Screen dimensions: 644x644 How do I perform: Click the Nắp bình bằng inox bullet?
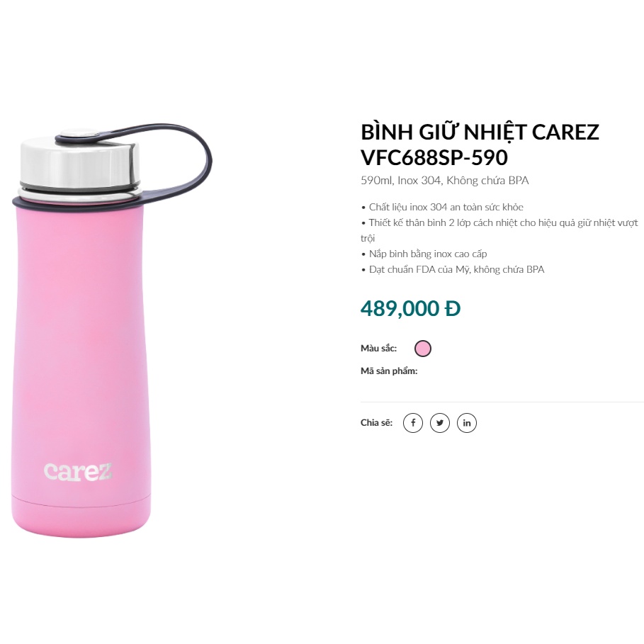[424, 254]
